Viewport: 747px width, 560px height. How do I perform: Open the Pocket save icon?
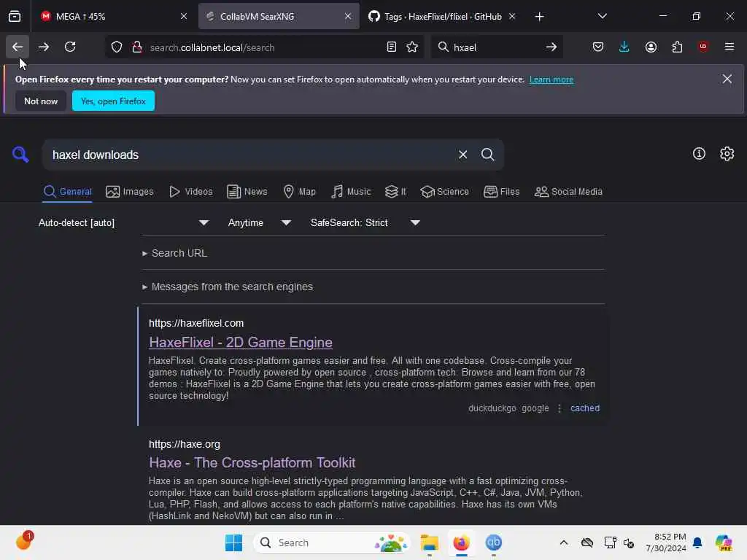click(598, 47)
